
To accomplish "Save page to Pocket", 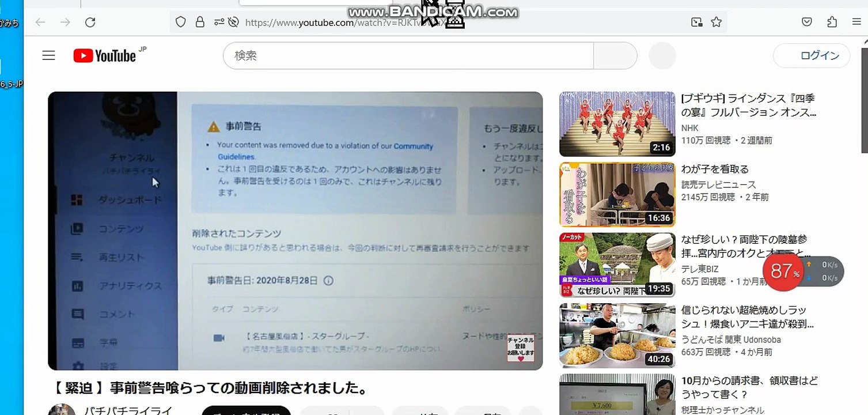I will 807,22.
